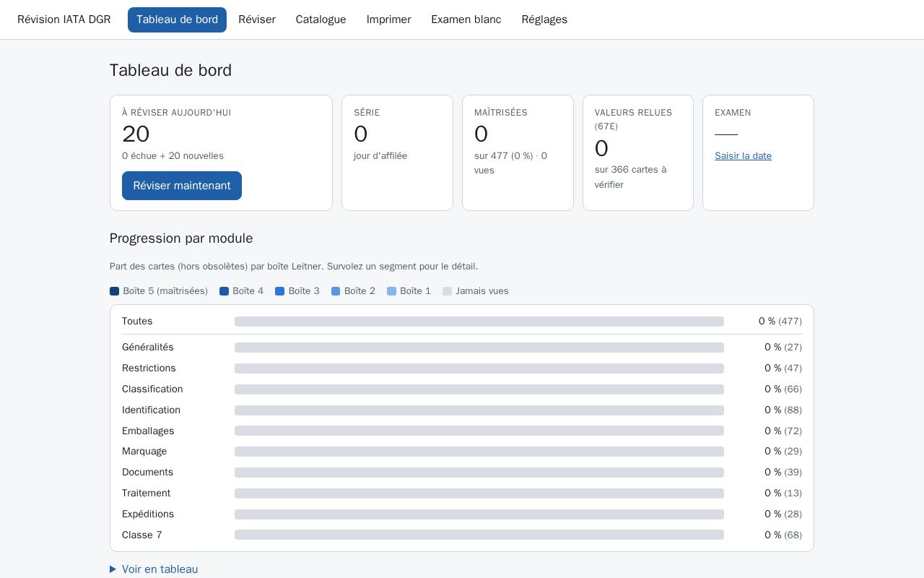Click the Classification module progress bar
The height and width of the screenshot is (578, 924).
pos(479,389)
